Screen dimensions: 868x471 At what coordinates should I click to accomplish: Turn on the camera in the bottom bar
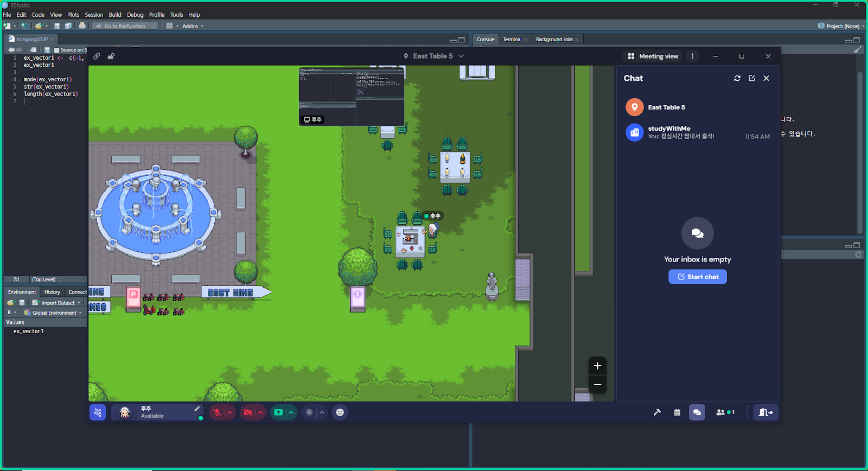pyautogui.click(x=248, y=412)
